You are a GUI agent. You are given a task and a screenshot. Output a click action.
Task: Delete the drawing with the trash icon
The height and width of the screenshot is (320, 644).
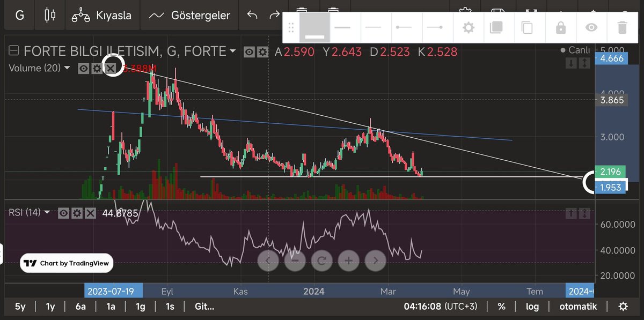[x=622, y=27]
